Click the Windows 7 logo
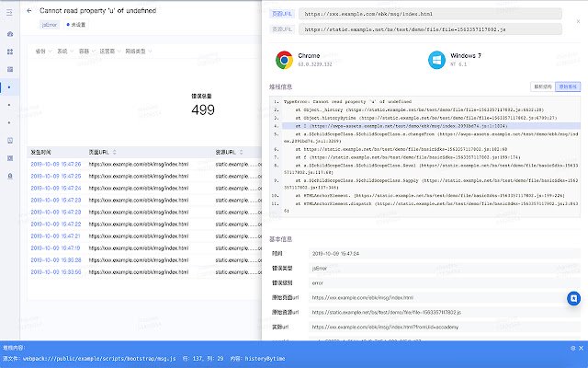 [x=437, y=60]
